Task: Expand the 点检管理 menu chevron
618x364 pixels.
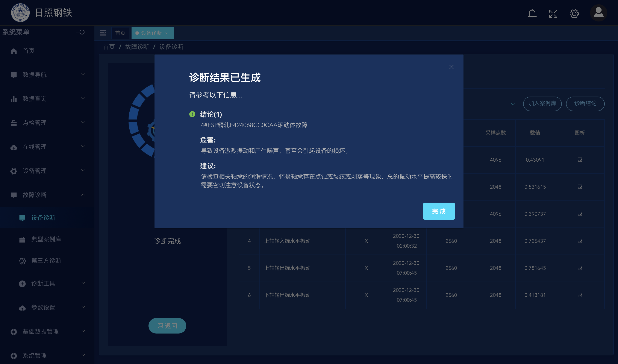Action: click(83, 122)
